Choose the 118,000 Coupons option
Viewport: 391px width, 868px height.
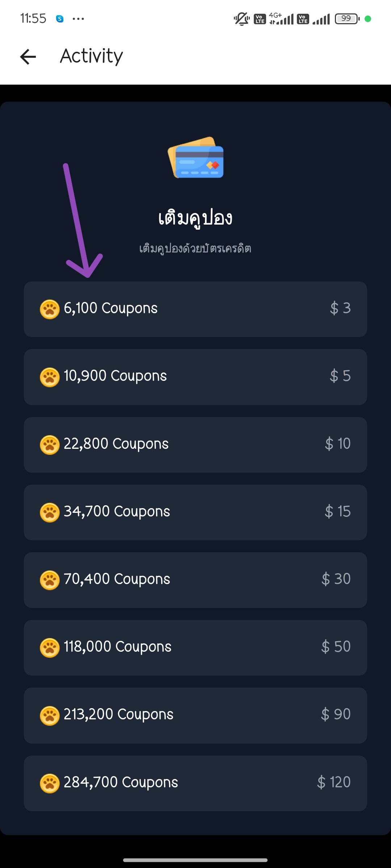coord(195,648)
